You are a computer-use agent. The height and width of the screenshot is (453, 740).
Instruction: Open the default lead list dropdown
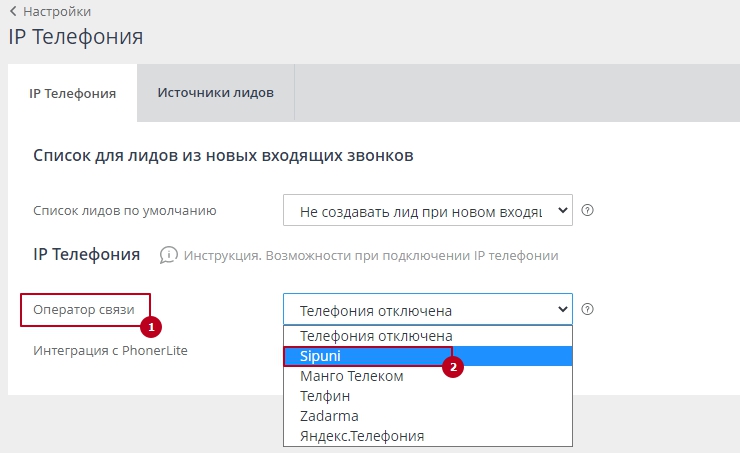[427, 211]
